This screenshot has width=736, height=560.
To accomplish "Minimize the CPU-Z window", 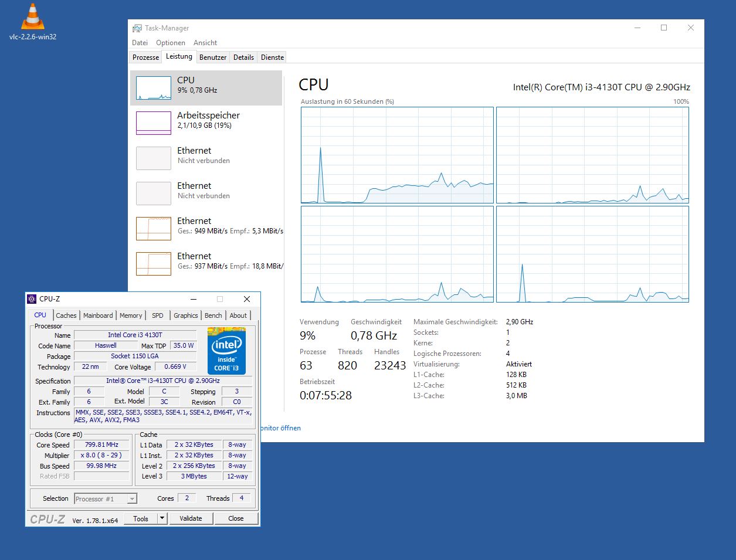I will coord(194,299).
